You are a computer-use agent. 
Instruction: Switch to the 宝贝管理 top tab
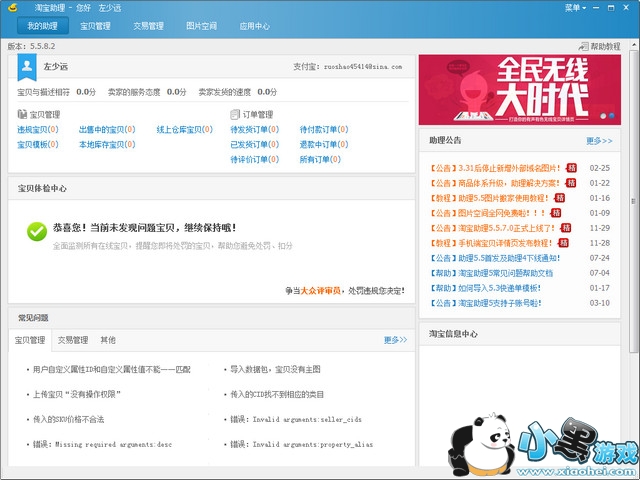tap(96, 26)
